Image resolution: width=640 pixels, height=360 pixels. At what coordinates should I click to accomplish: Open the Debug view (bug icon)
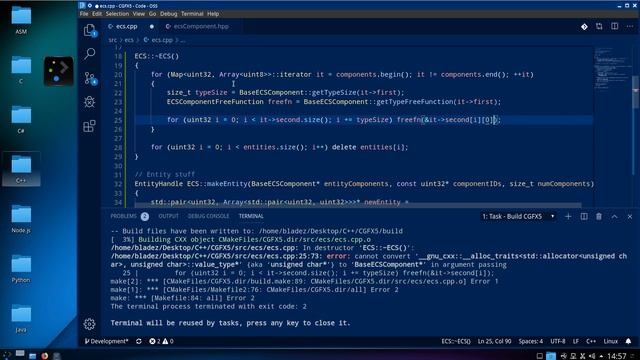pyautogui.click(x=89, y=102)
